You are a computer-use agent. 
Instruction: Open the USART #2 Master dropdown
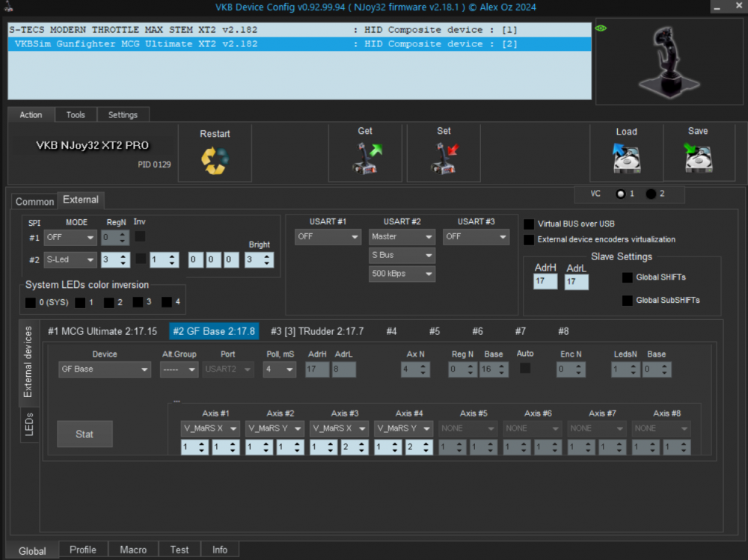(x=402, y=236)
